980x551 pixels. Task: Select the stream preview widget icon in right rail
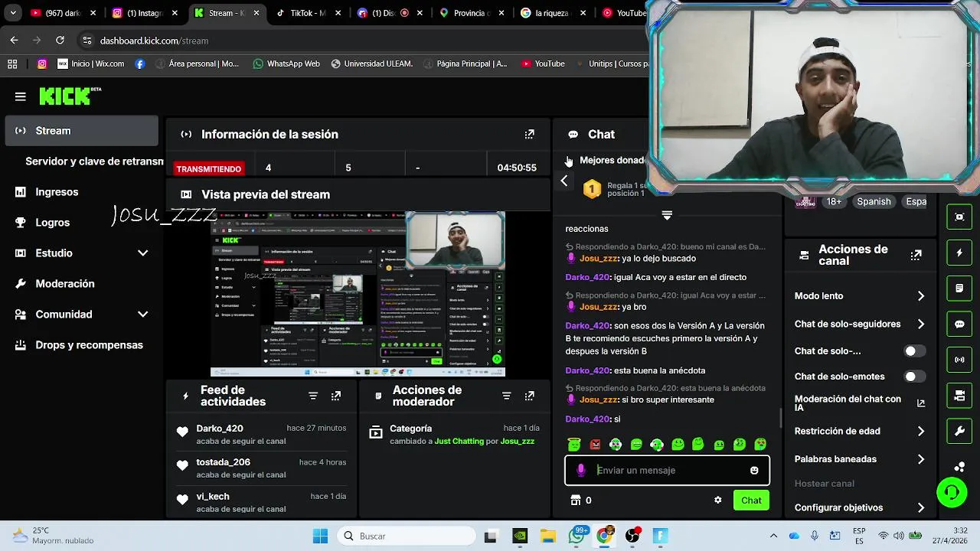click(x=959, y=217)
